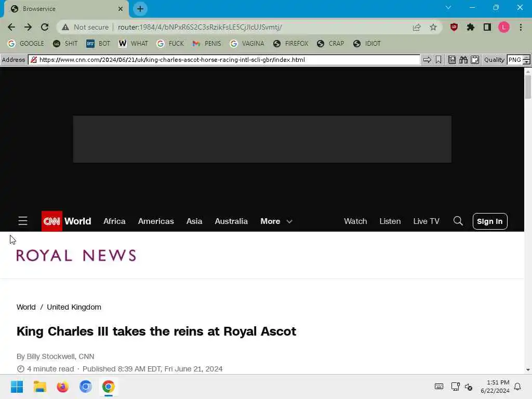Open Live TV link
532x399 pixels.
pos(426,221)
